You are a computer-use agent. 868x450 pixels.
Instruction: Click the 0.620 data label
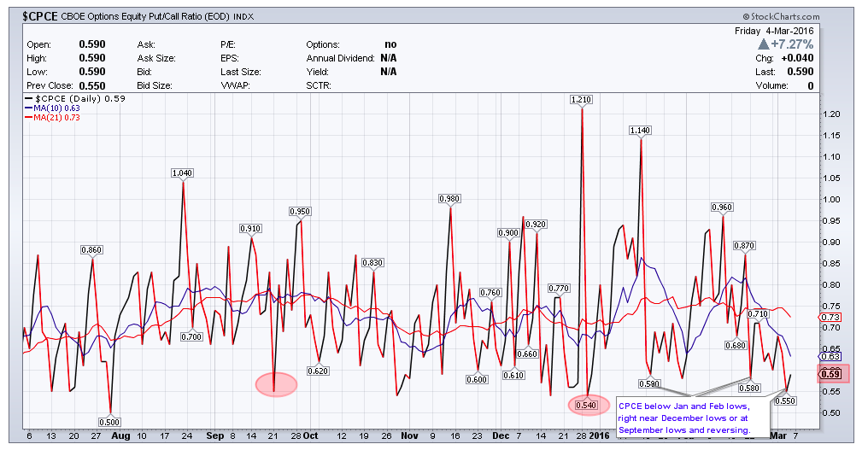coord(318,371)
